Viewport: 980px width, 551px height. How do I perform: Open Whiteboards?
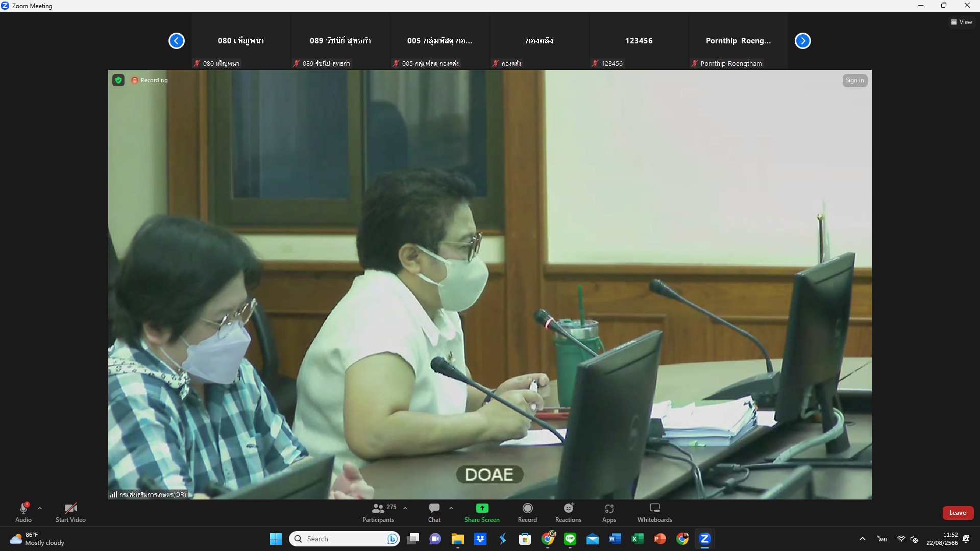654,512
